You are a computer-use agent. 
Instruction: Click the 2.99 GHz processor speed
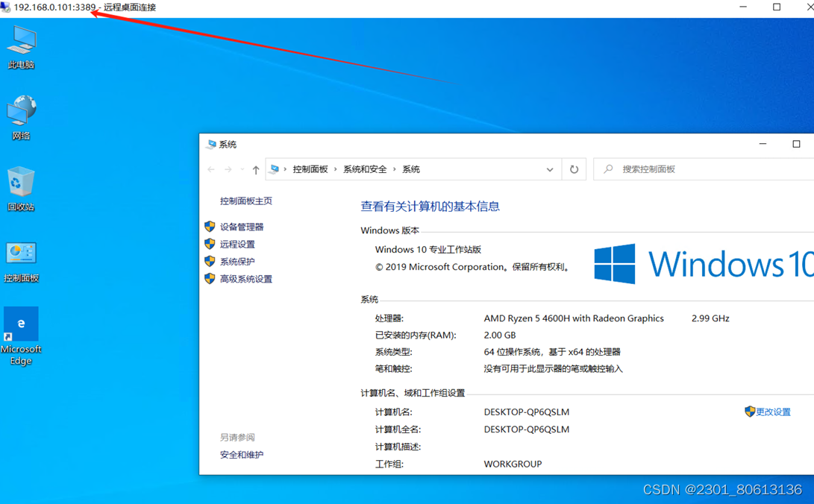710,318
